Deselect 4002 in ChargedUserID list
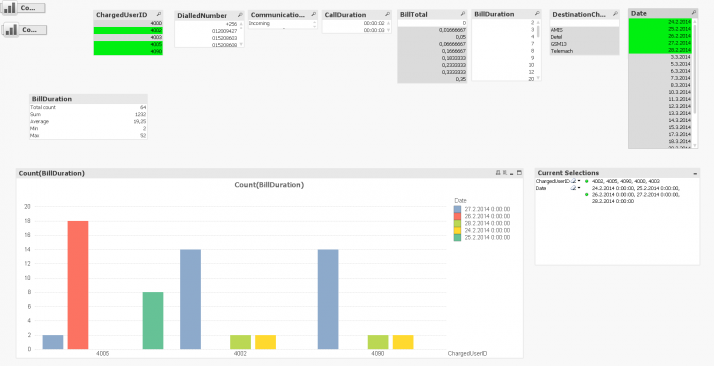 (x=128, y=30)
